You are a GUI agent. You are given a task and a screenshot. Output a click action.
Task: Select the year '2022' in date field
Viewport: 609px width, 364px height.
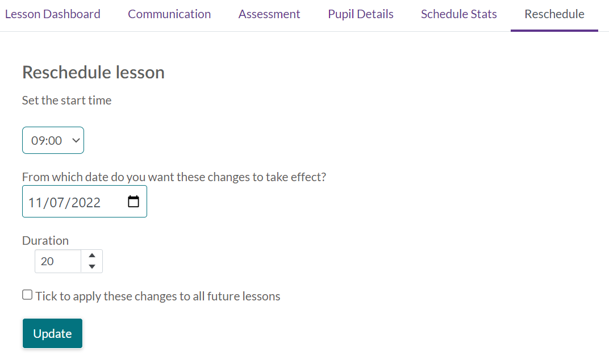[86, 203]
